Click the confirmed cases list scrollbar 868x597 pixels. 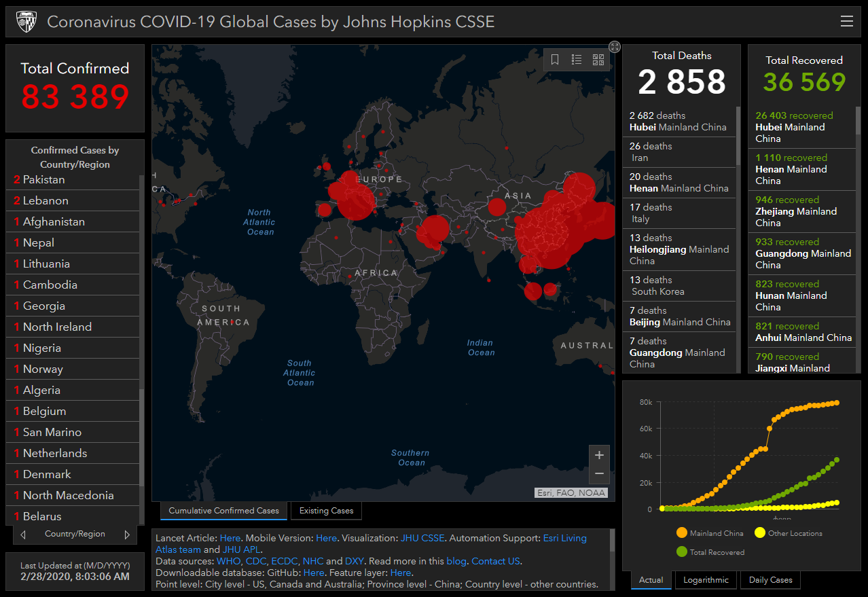[x=141, y=438]
